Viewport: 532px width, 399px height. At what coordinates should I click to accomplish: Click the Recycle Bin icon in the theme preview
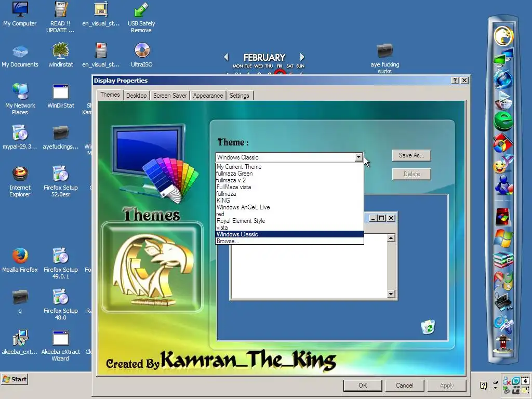point(428,327)
